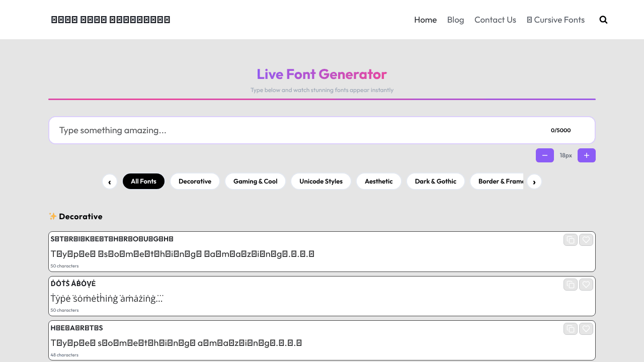Open the search icon in header
The width and height of the screenshot is (644, 362).
603,20
